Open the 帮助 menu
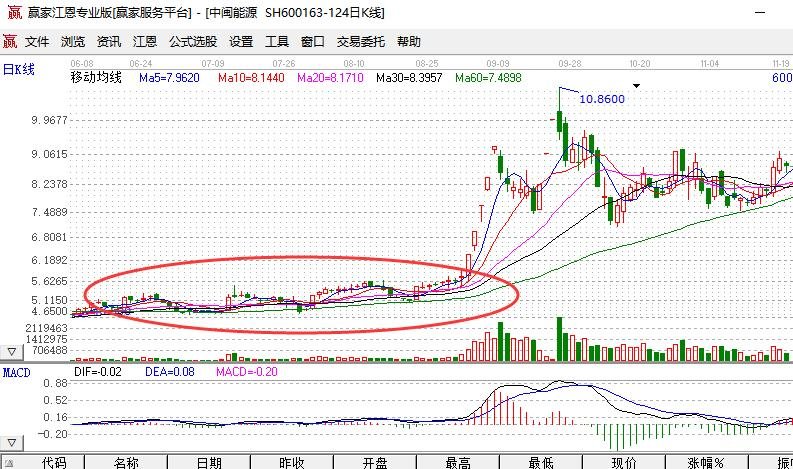The image size is (793, 469). pos(409,42)
